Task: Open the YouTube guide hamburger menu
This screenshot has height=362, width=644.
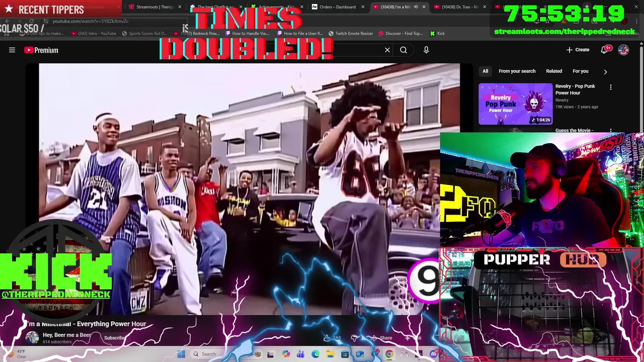Action: 12,50
